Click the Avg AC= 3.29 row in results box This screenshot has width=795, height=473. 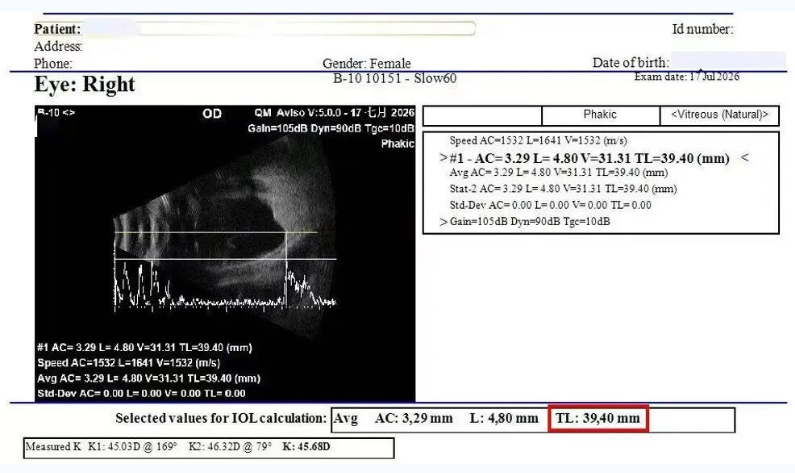tap(558, 172)
